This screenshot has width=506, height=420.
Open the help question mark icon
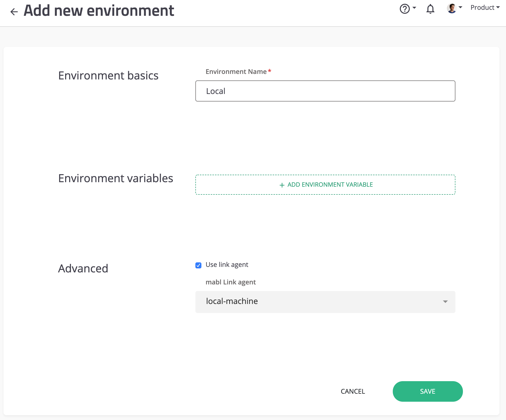(405, 9)
